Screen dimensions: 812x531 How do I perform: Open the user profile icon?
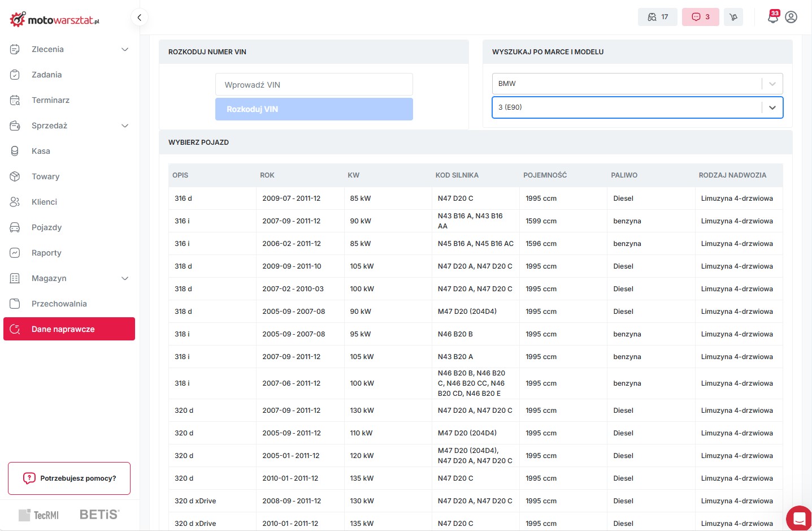(791, 17)
